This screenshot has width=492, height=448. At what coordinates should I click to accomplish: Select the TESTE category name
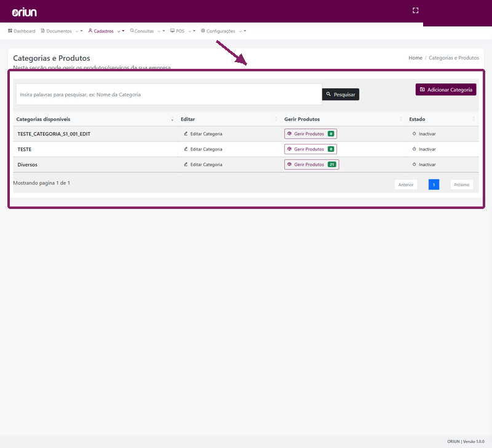(24, 149)
